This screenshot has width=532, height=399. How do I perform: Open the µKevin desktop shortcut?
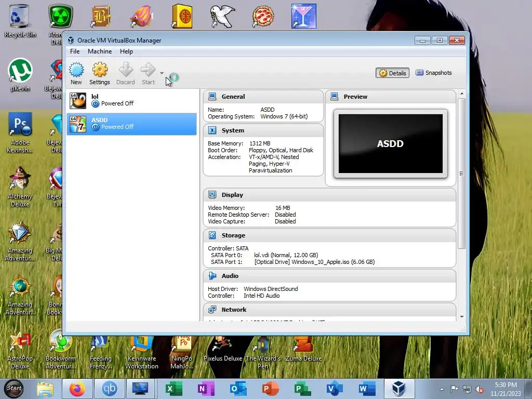(20, 75)
